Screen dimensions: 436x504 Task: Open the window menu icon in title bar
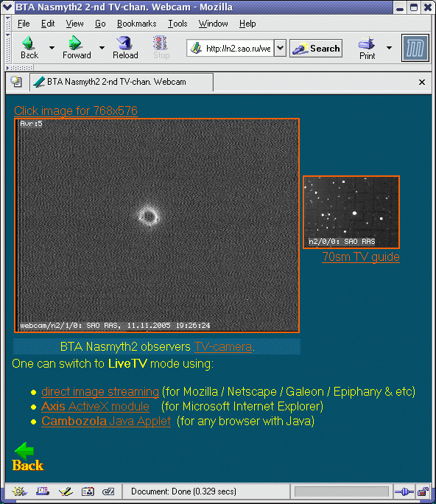tap(7, 7)
